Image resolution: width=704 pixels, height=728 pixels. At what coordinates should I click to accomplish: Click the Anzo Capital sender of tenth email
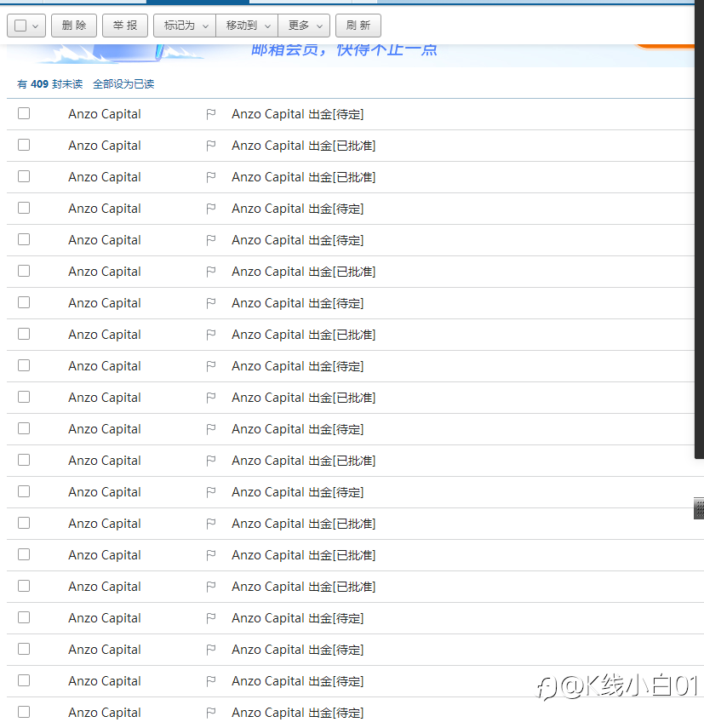coord(105,398)
